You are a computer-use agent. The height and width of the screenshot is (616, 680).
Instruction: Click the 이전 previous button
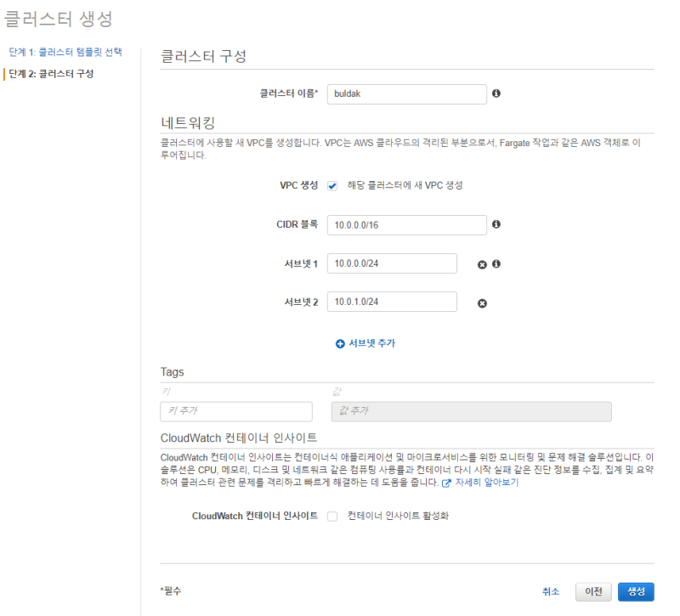click(x=593, y=591)
